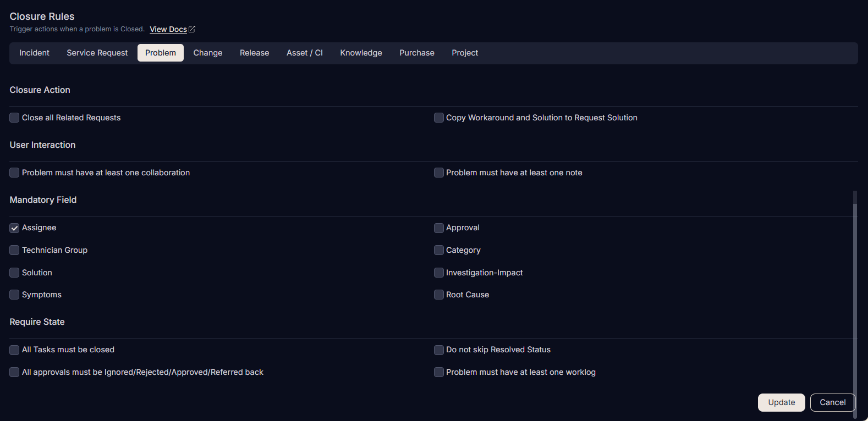Viewport: 868px width, 421px height.
Task: Open the View Docs external link icon
Action: pyautogui.click(x=192, y=29)
